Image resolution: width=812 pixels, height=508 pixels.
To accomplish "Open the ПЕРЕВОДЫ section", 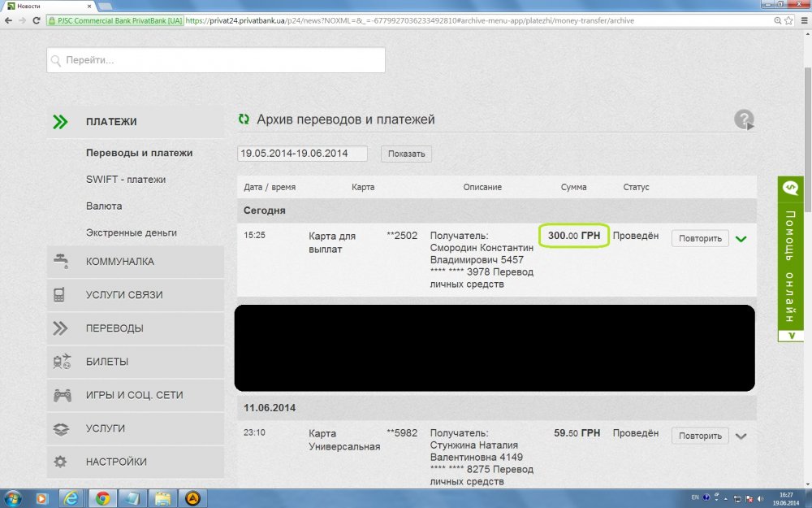I will click(135, 328).
